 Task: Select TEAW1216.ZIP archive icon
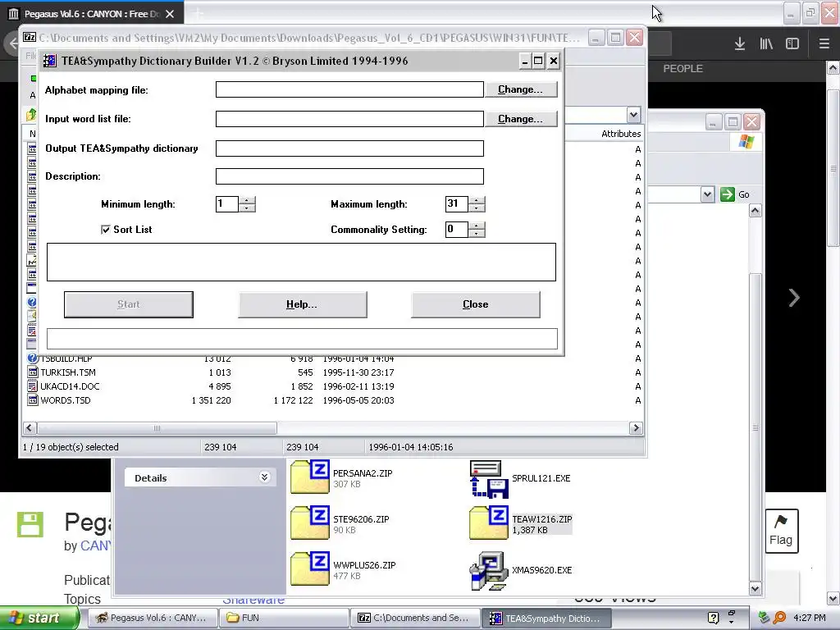[x=489, y=523]
